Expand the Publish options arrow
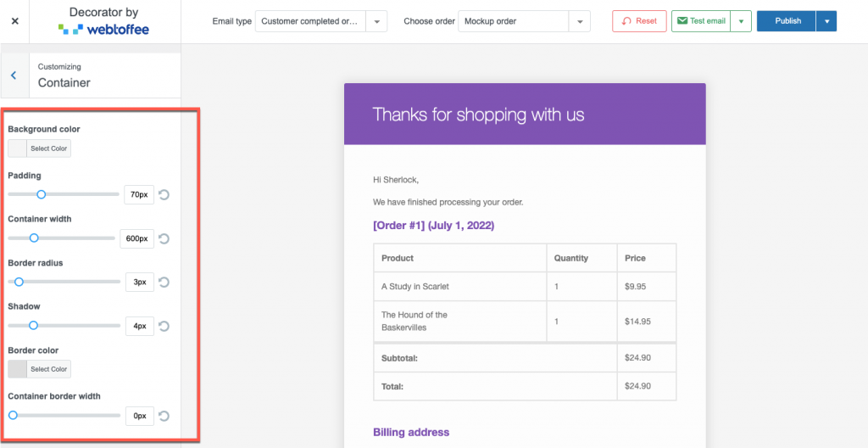Viewport: 868px width, 448px height. (x=826, y=21)
